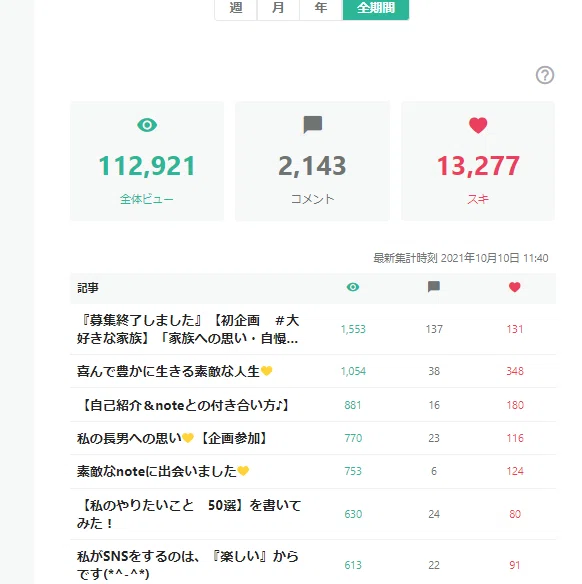
Task: Open article 素敵なnoteに出会いました
Action: pyautogui.click(x=163, y=471)
